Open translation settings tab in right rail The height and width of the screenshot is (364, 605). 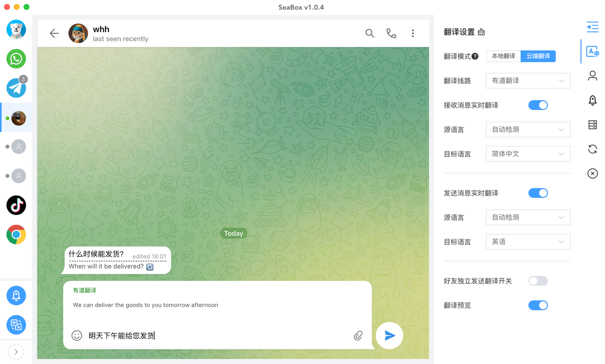point(592,51)
